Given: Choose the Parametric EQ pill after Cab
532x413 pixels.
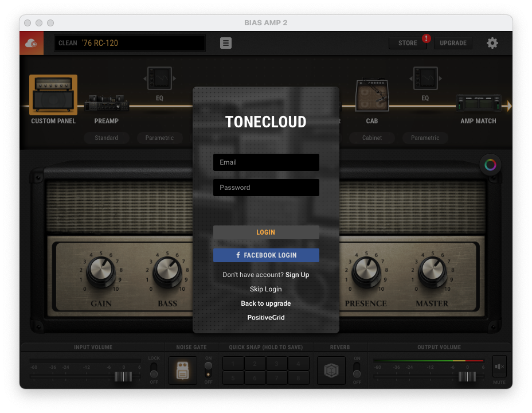Looking at the screenshot, I should 425,138.
